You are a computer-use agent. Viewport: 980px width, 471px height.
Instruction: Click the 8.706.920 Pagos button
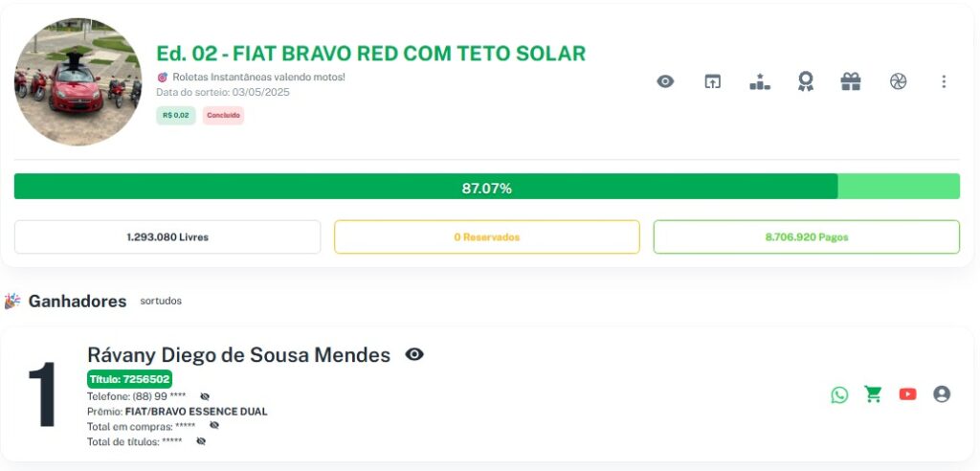[806, 237]
